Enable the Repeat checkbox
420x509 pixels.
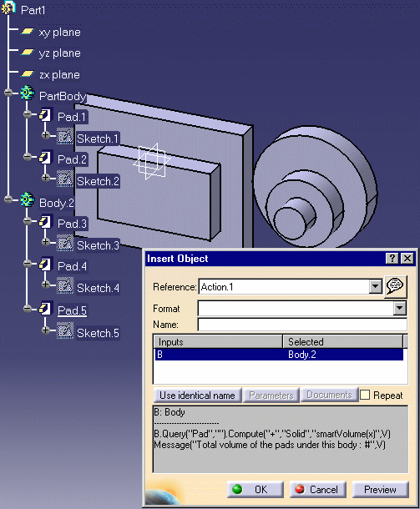tap(365, 395)
